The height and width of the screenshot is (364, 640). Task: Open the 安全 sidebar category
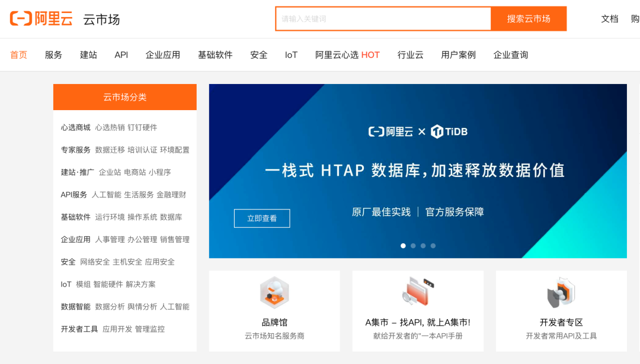tap(68, 262)
